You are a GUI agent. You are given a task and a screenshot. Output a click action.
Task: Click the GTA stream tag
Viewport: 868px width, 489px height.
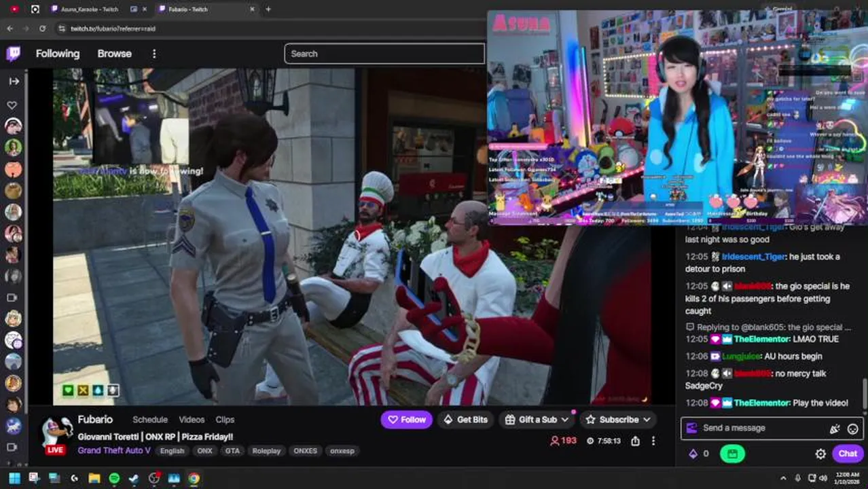click(x=232, y=451)
